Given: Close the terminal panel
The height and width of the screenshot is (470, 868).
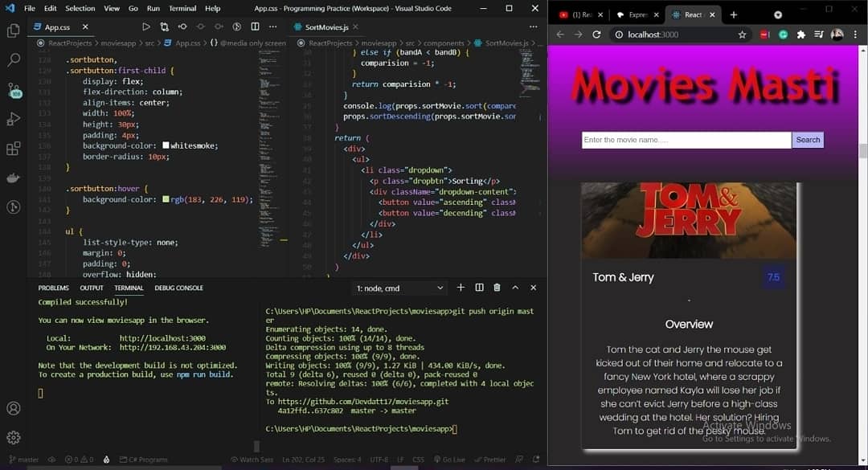Looking at the screenshot, I should click(533, 288).
